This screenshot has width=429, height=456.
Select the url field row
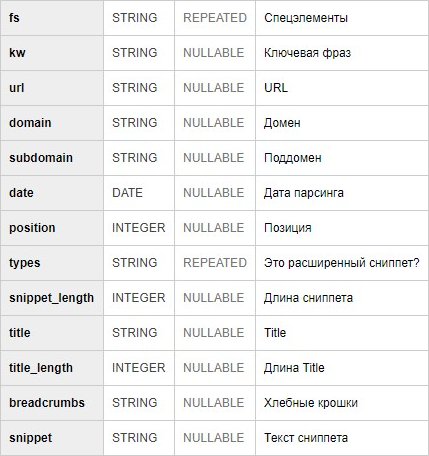pos(214,88)
